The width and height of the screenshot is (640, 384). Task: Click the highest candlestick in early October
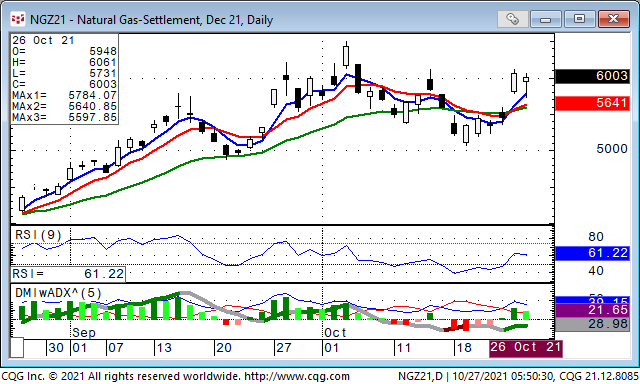coord(346,56)
